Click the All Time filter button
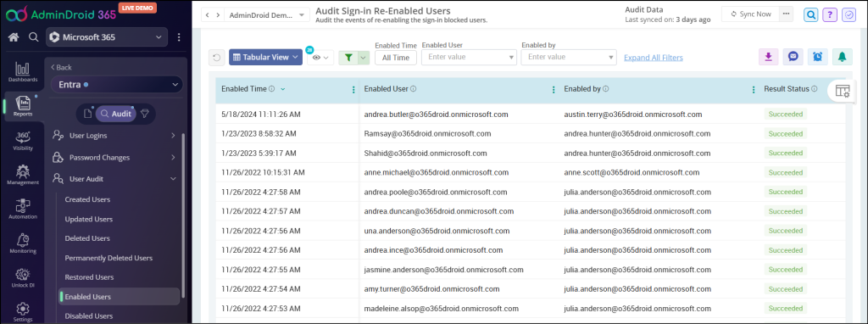 395,58
